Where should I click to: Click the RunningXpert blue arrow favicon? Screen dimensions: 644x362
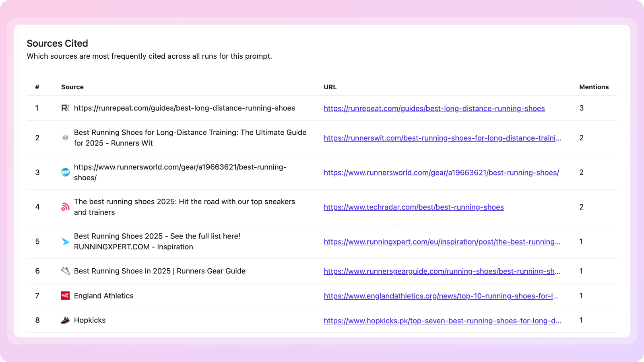click(x=65, y=241)
